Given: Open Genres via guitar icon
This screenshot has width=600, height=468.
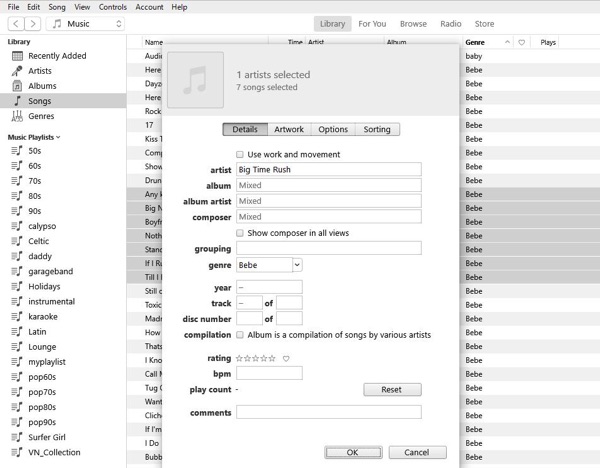Looking at the screenshot, I should [17, 116].
